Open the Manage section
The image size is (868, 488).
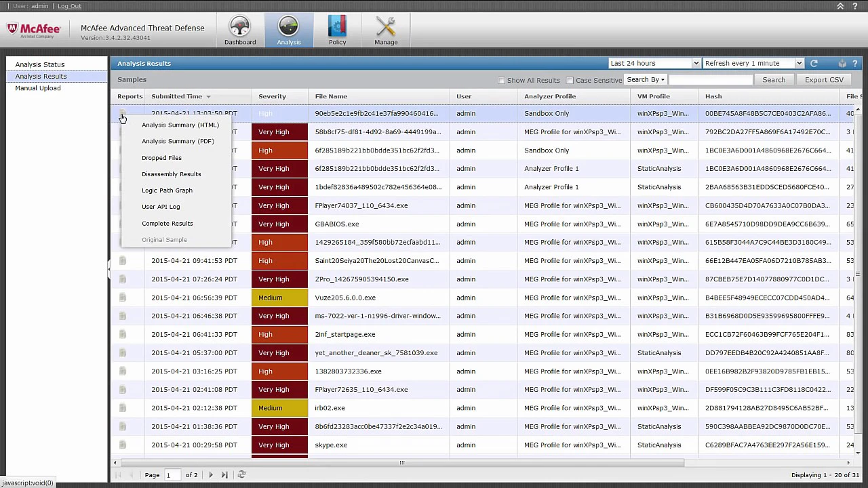point(386,30)
